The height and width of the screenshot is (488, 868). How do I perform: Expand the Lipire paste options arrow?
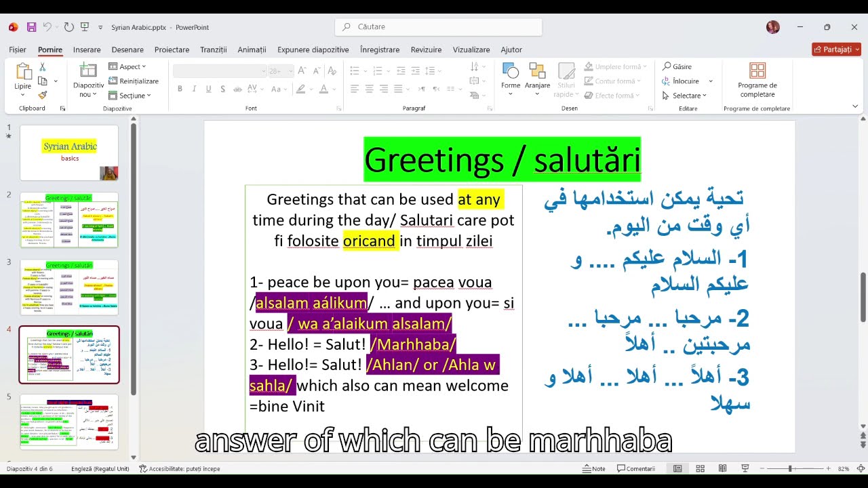pos(23,94)
